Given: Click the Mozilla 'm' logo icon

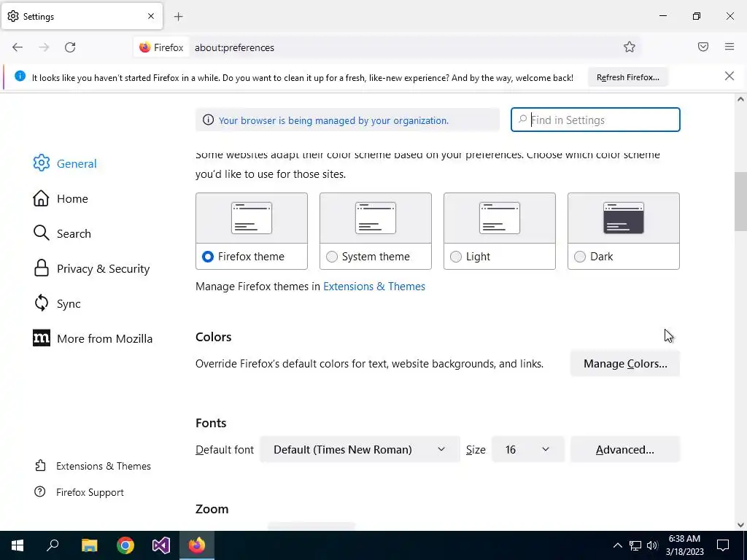Looking at the screenshot, I should (42, 338).
